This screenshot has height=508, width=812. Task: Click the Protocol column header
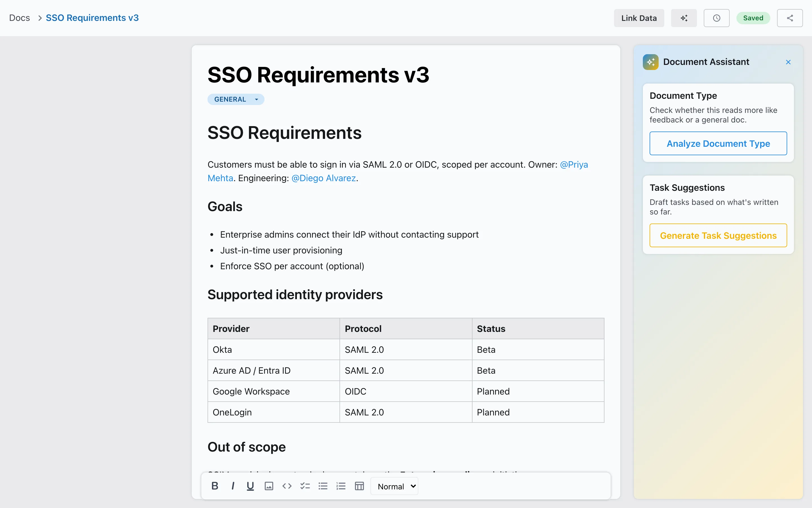(x=406, y=329)
